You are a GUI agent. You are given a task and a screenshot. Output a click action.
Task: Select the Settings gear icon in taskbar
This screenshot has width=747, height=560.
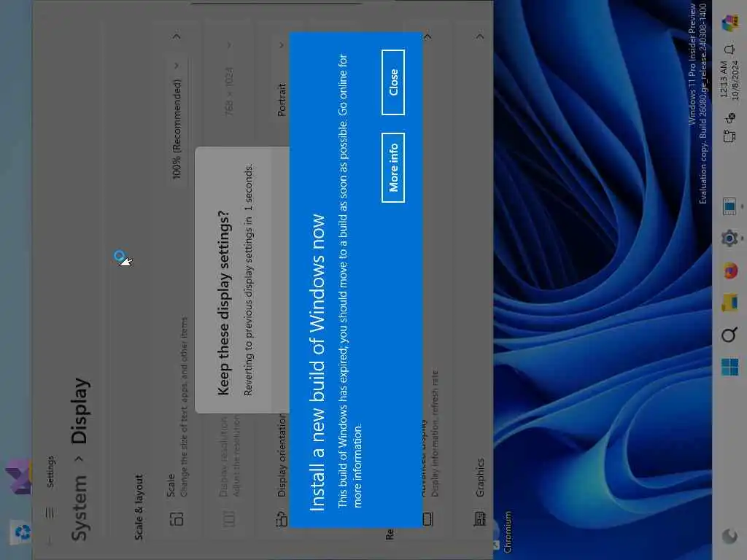pyautogui.click(x=729, y=238)
